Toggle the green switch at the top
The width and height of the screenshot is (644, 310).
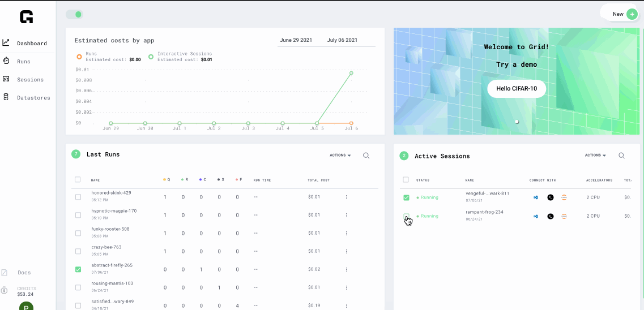pos(74,14)
